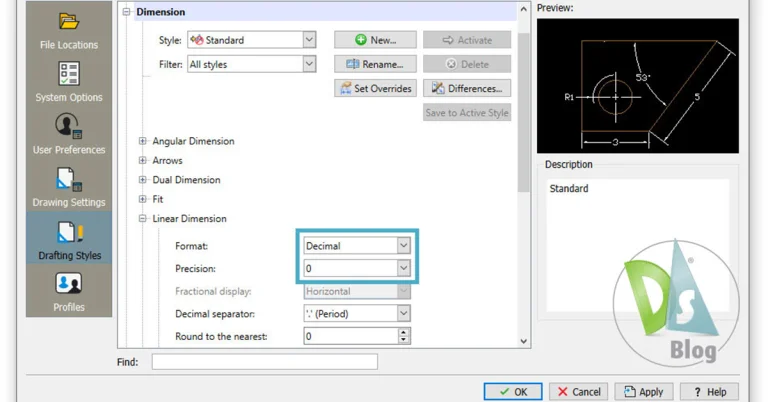Open the Decimal separator dropdown
The height and width of the screenshot is (402, 768).
click(403, 313)
